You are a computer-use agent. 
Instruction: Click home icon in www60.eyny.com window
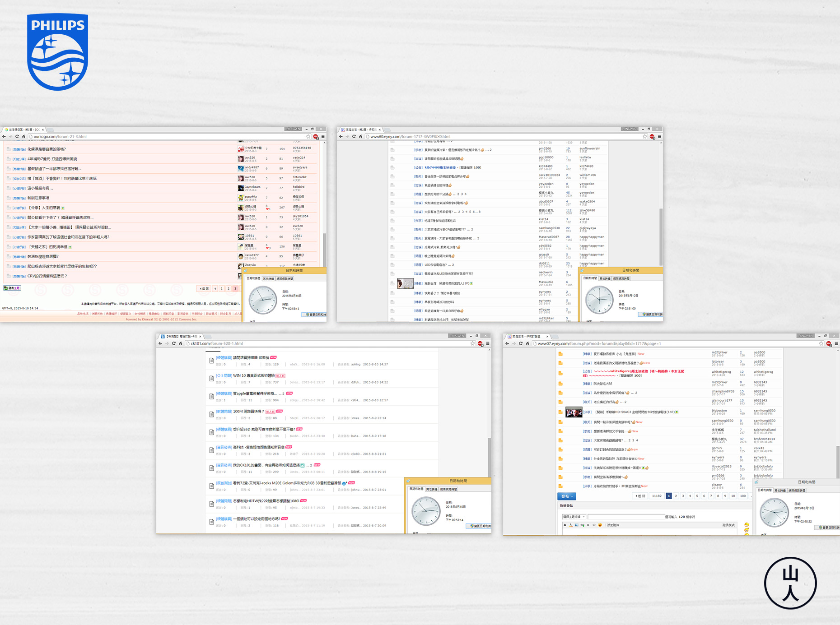pos(360,136)
